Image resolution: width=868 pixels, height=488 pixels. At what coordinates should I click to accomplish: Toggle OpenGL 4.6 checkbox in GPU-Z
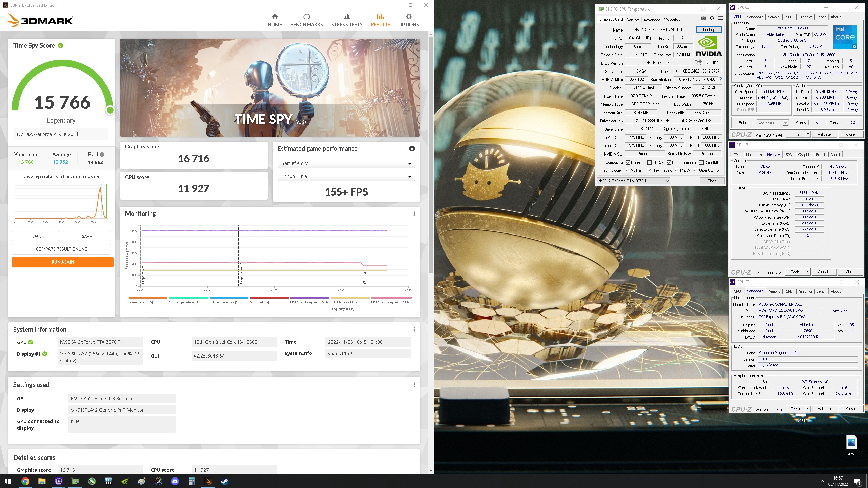[x=696, y=170]
